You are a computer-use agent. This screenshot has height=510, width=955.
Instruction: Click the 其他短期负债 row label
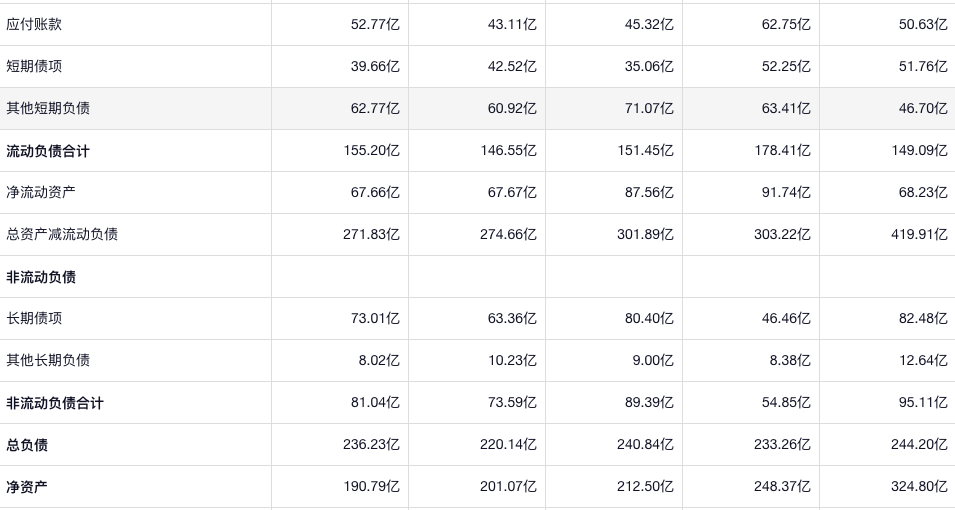tap(48, 108)
